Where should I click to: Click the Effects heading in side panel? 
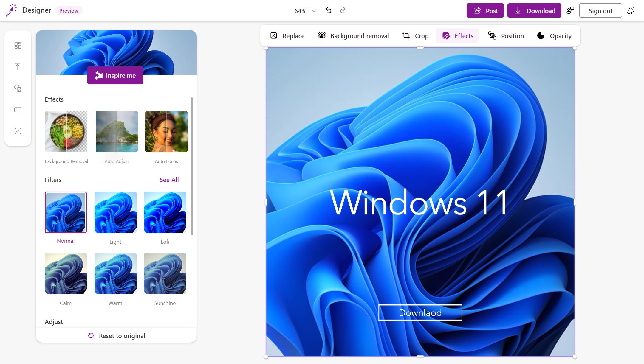(x=54, y=99)
